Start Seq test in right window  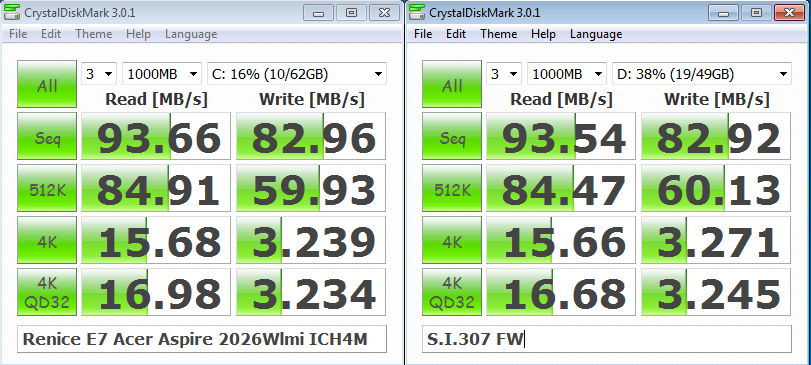[452, 136]
